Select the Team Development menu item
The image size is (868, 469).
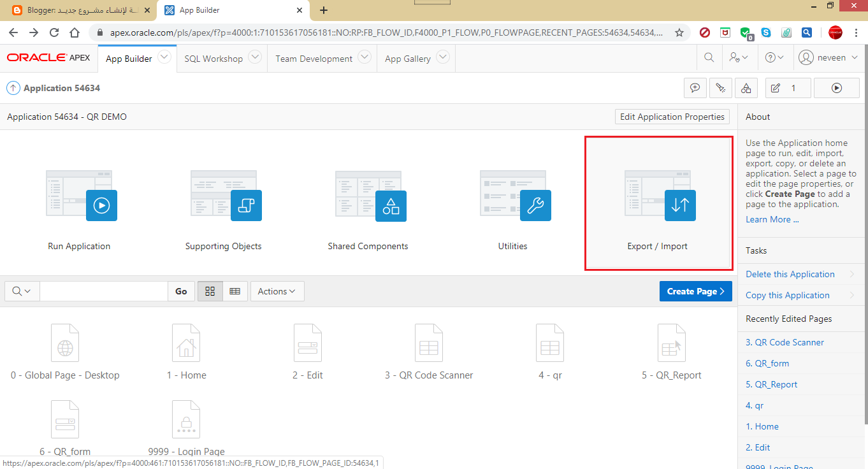pos(314,57)
